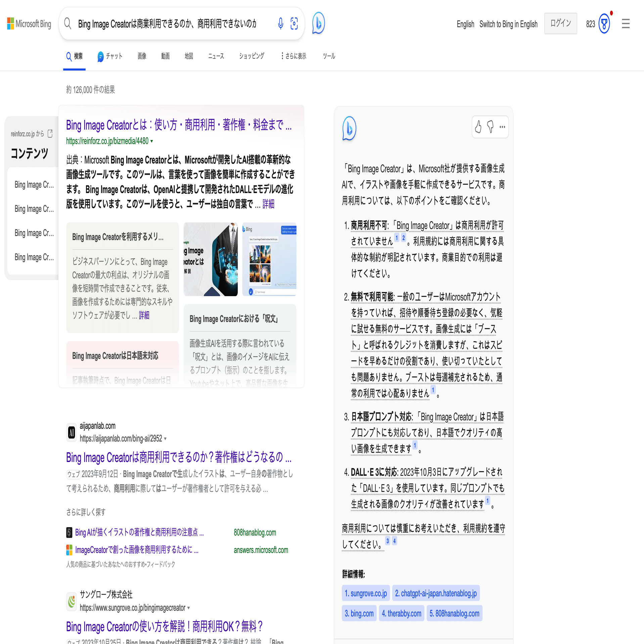Open source chip 5. 808hanablog.com
This screenshot has height=644, width=644.
pyautogui.click(x=454, y=613)
